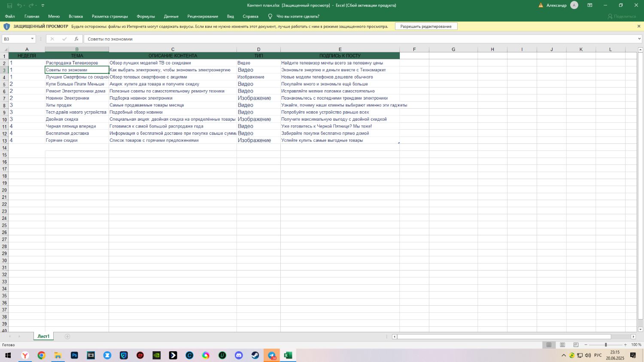Screen dimensions: 644x362
Task: Open the Вид ribbon tab
Action: point(231,16)
